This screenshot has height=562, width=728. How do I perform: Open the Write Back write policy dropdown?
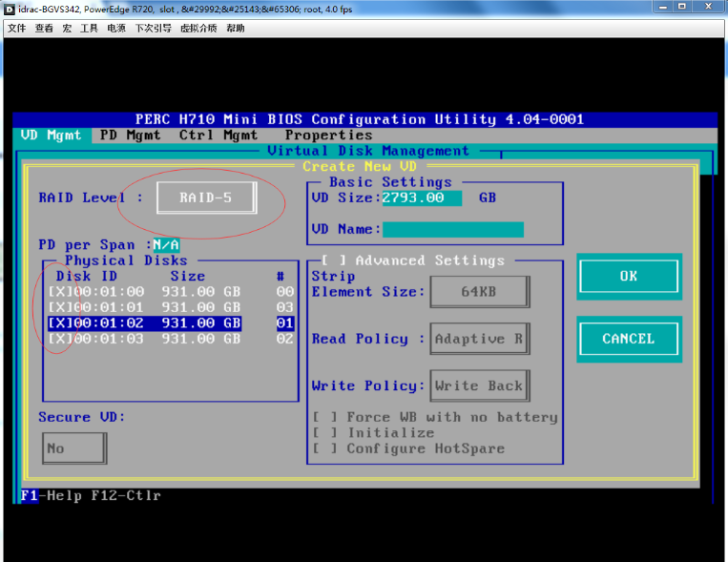tap(479, 385)
